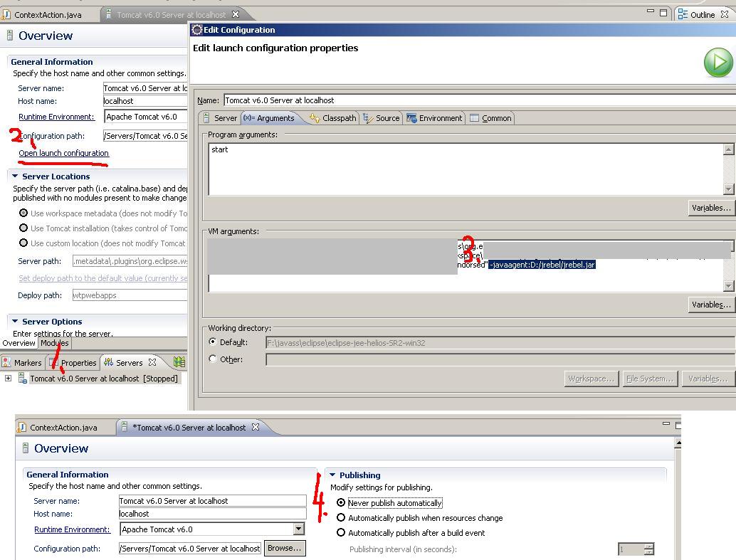Viewport: 736px width, 560px height.
Task: Click Open launch configuration link
Action: pos(64,153)
